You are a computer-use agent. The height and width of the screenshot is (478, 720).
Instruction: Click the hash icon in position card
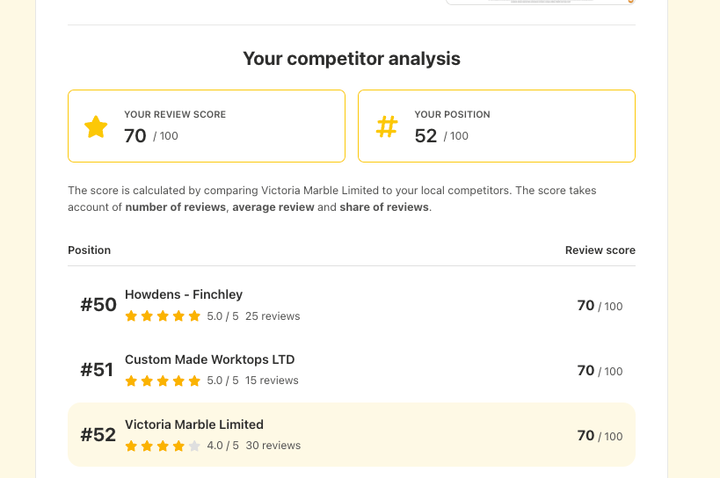click(x=387, y=127)
